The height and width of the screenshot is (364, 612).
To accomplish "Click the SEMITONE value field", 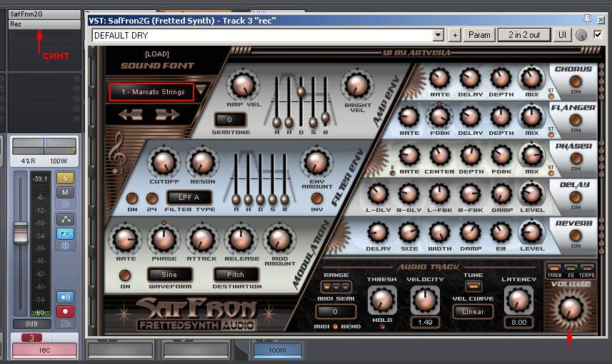I will click(x=230, y=120).
